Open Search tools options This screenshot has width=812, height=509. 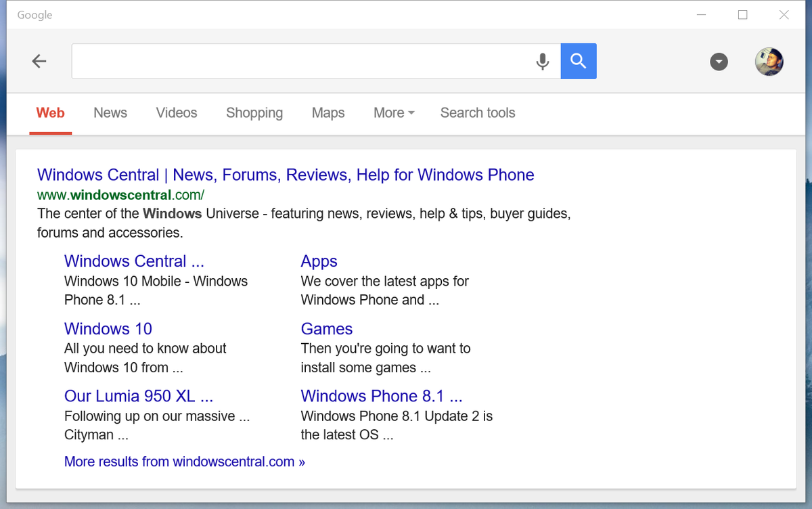coord(478,112)
